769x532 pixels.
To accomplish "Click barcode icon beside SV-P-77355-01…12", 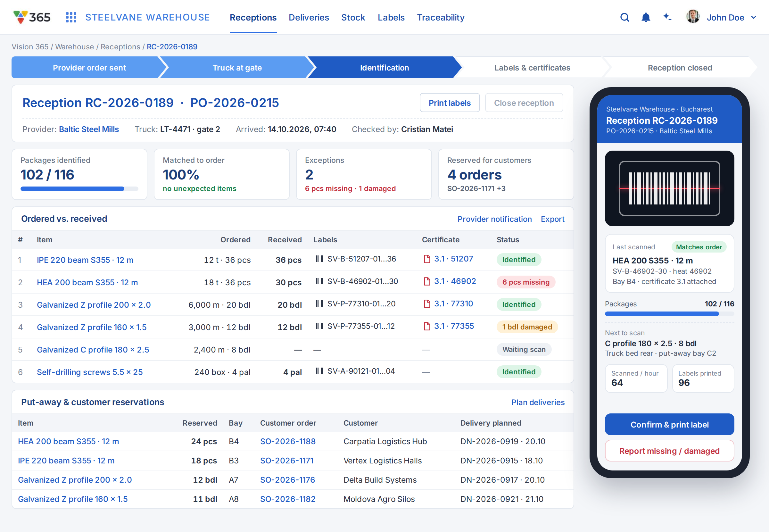I will click(318, 326).
